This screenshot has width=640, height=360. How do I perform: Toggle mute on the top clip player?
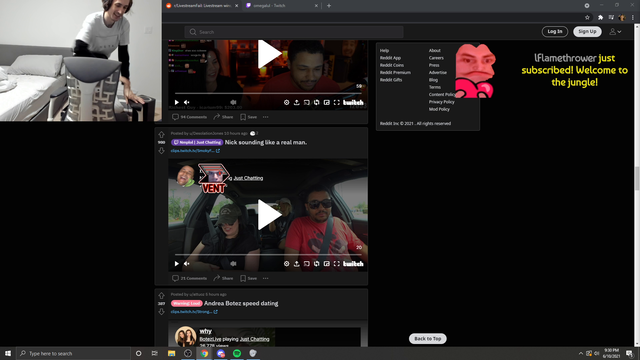187,102
